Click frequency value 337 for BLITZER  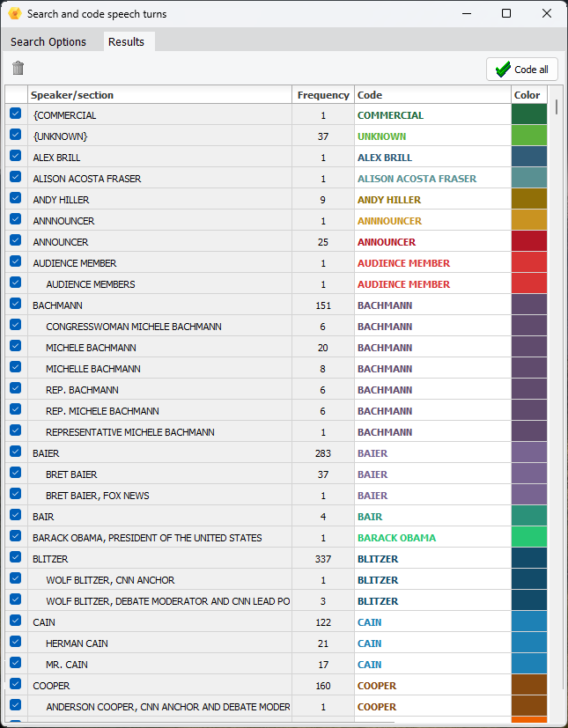323,559
